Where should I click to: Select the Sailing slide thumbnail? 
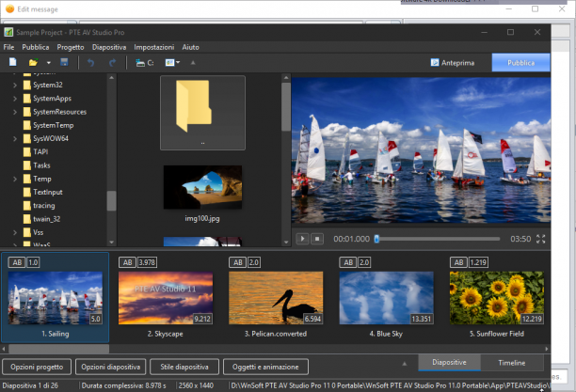pyautogui.click(x=56, y=298)
